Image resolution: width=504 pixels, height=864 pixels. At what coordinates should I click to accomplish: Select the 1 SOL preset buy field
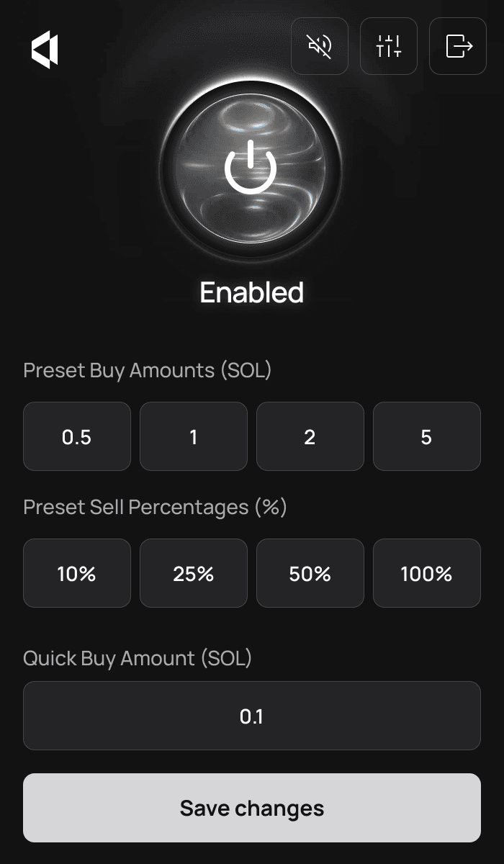(194, 437)
